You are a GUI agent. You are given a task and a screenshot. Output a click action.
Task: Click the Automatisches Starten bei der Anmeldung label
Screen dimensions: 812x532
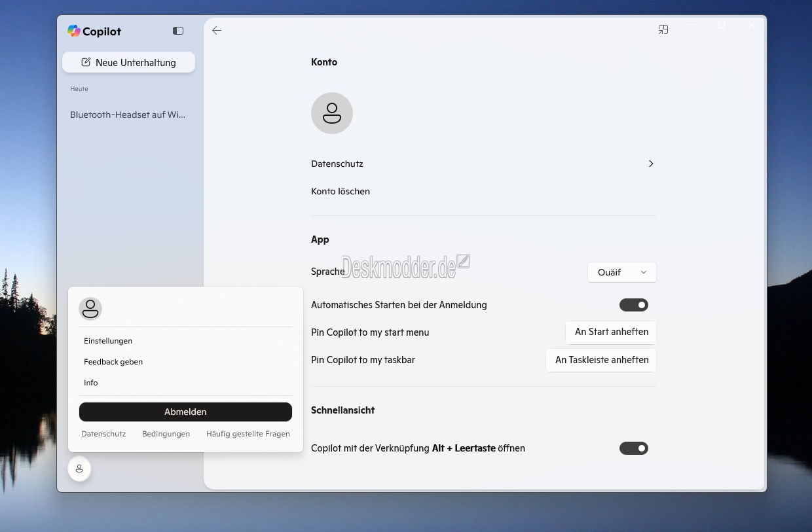click(x=399, y=305)
